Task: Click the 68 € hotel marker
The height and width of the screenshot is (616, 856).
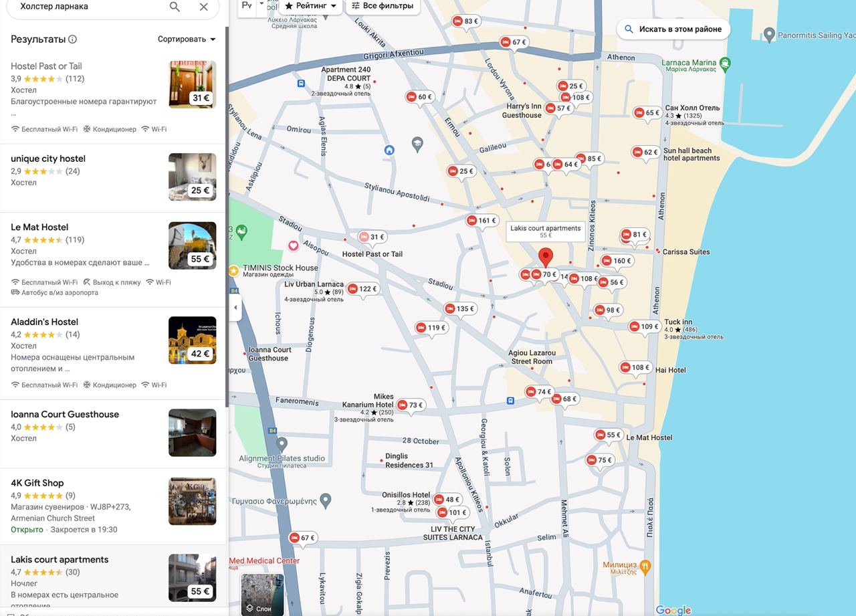Action: (564, 399)
